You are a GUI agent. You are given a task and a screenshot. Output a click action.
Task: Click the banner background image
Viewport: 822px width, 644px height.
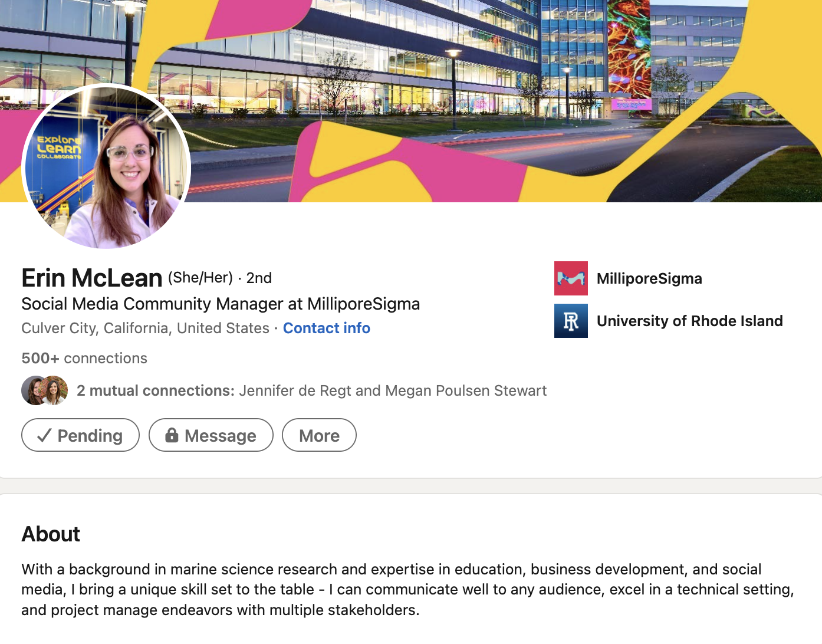[413, 59]
